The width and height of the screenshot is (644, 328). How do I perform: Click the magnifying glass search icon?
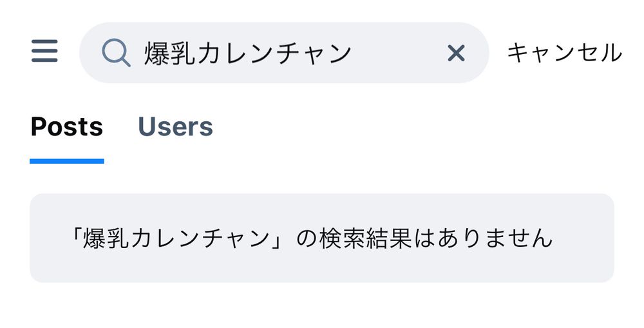(x=116, y=53)
